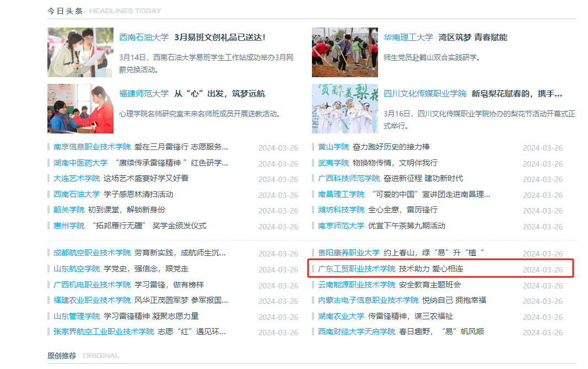Screen dimensions: 588x369
Task: Click the 张家界航空工业职业技术学院 school link
Action: 104,331
